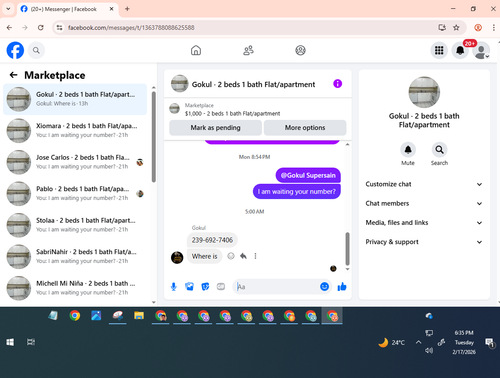Show hidden system tray icons
Viewport: 500px width, 378px height.
(x=418, y=342)
